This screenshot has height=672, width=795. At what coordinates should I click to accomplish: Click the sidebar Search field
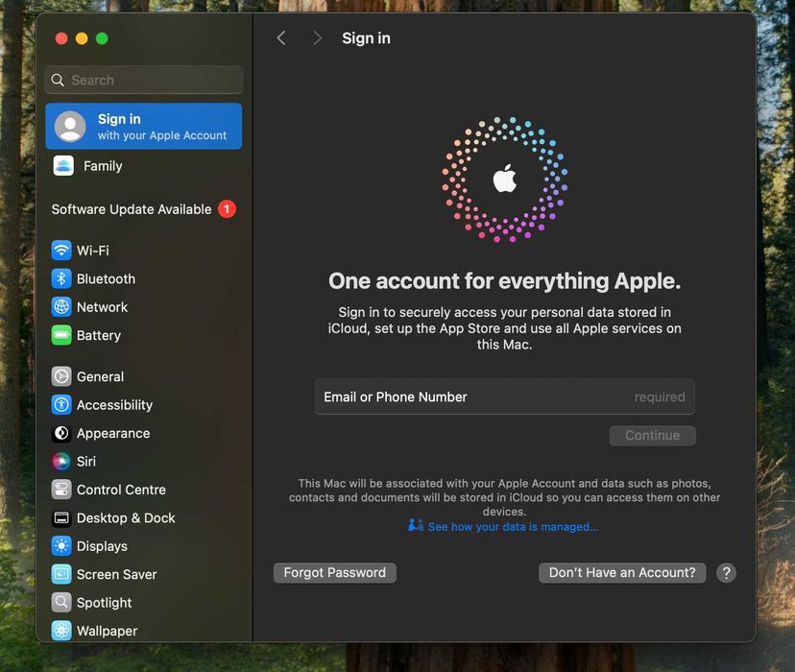(143, 80)
